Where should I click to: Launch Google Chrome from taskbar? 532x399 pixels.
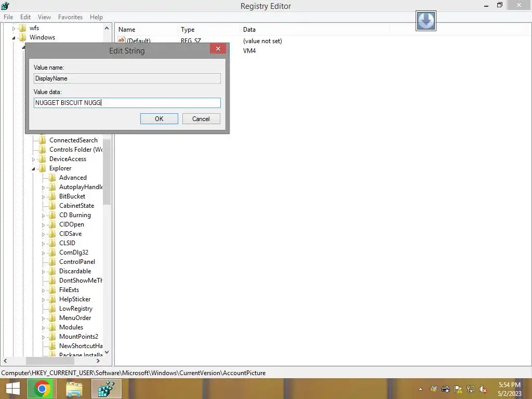tap(42, 389)
